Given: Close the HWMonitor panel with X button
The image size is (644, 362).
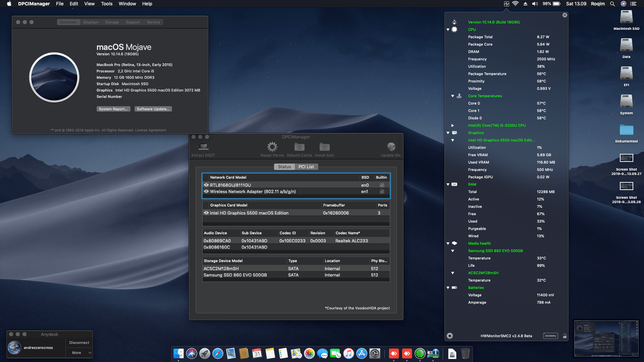Looking at the screenshot, I should [565, 15].
